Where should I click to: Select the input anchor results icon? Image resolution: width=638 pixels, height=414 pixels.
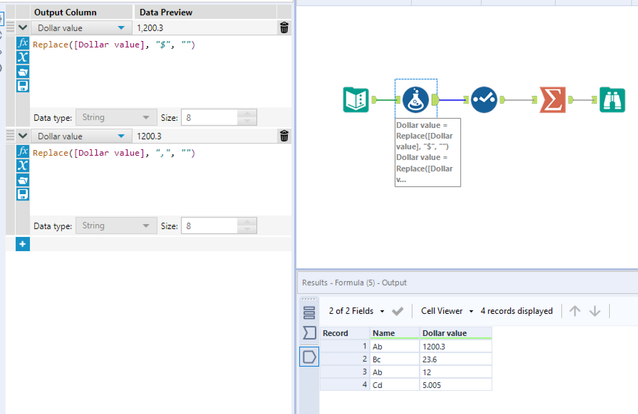point(309,333)
